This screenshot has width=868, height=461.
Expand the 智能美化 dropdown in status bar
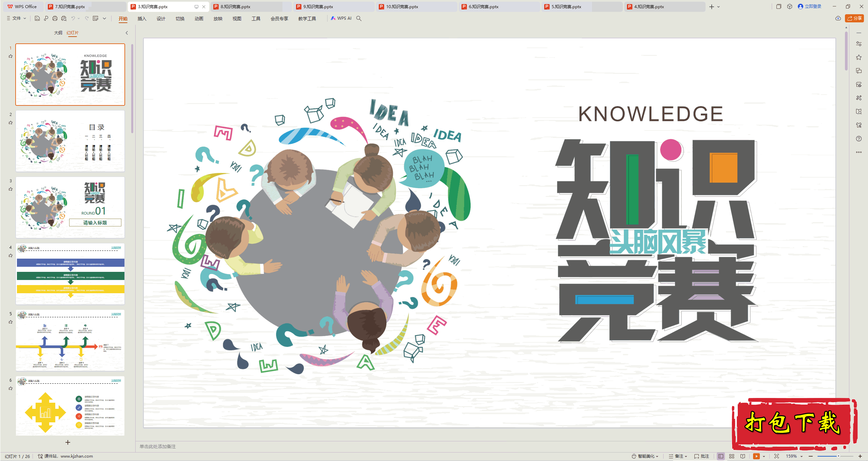coord(657,456)
